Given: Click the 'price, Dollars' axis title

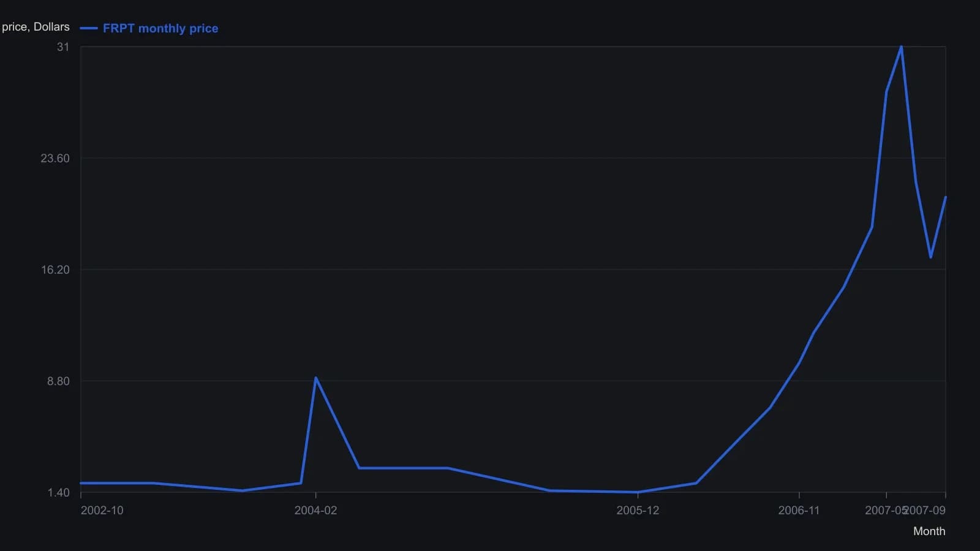Looking at the screenshot, I should (x=36, y=27).
